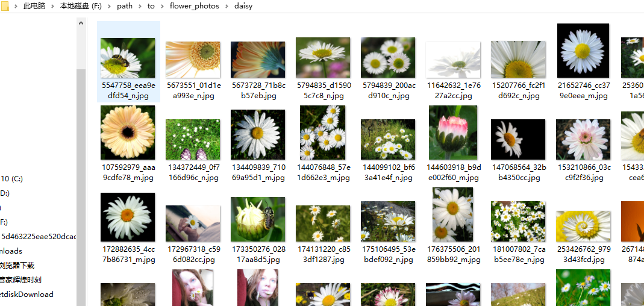Select the F:) drive in sidebar
Viewport: 644px width, 306px height.
[4, 222]
